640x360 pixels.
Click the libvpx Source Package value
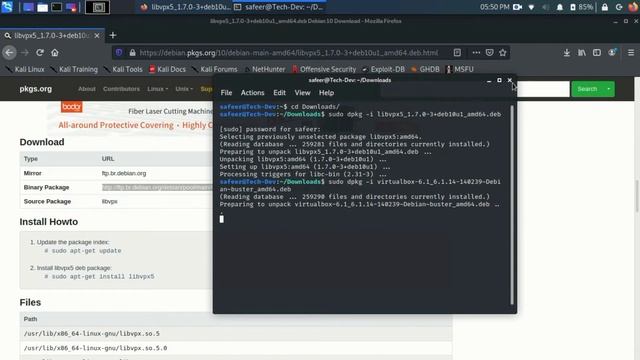(x=109, y=202)
